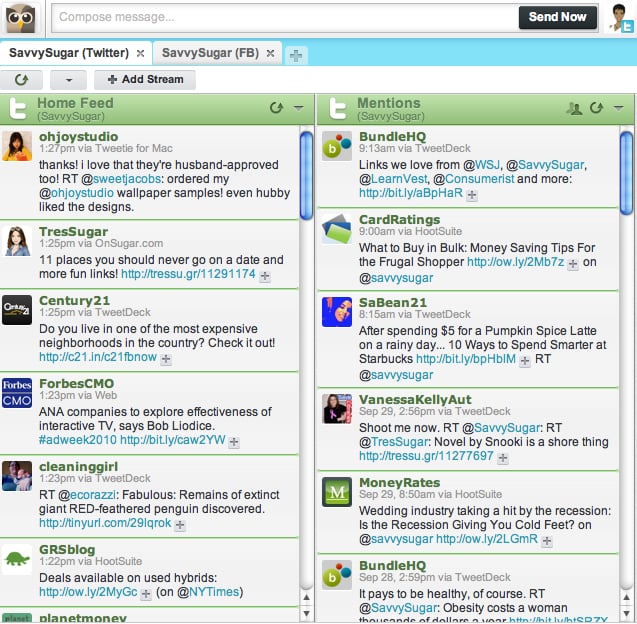Open the cleaninggirl avatar
This screenshot has width=637, height=624.
(17, 476)
